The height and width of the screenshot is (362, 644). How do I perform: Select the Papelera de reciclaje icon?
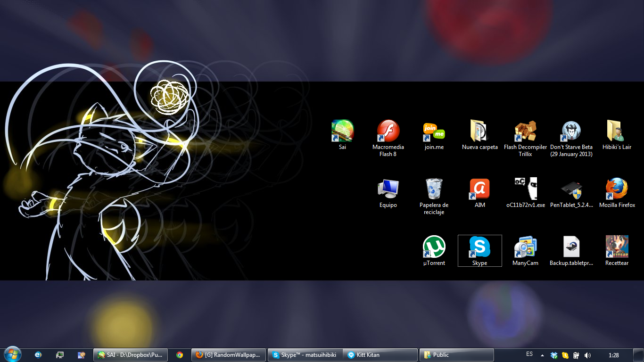pos(434,189)
